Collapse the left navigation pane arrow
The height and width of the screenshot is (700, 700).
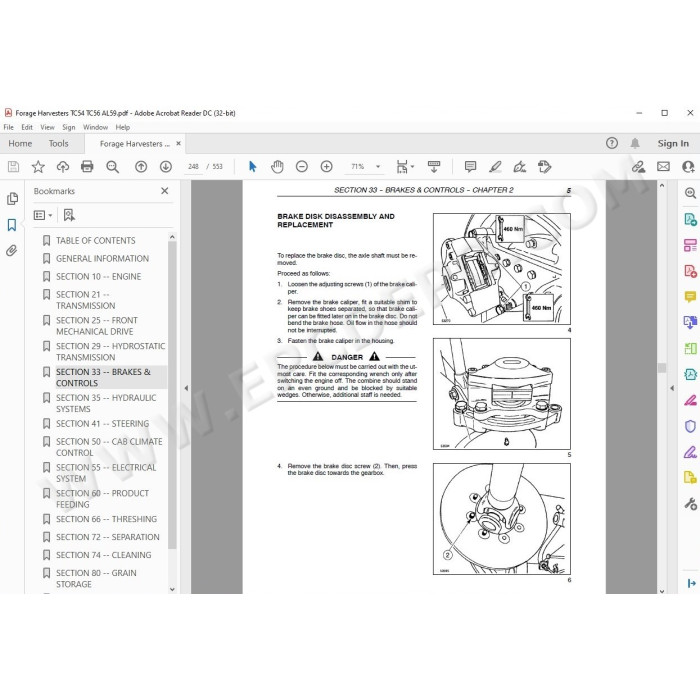pyautogui.click(x=186, y=388)
